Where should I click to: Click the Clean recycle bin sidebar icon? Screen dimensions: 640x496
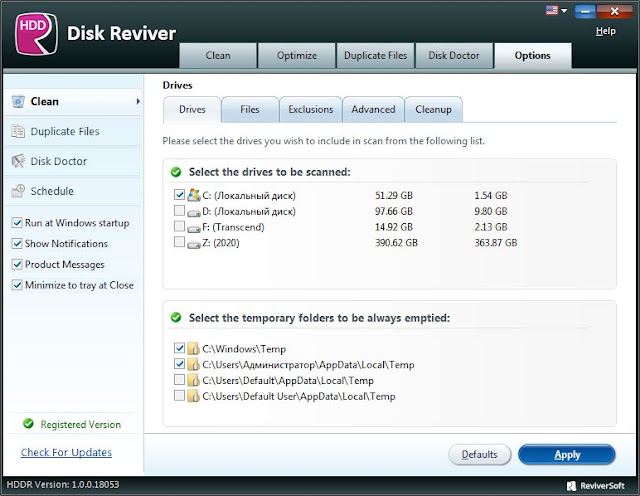18,101
